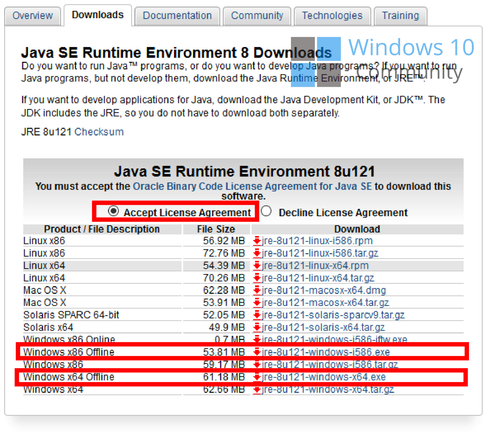The height and width of the screenshot is (448, 490).
Task: Download jre-8u121-windows-x64.exe offline installer link
Action: tap(324, 377)
